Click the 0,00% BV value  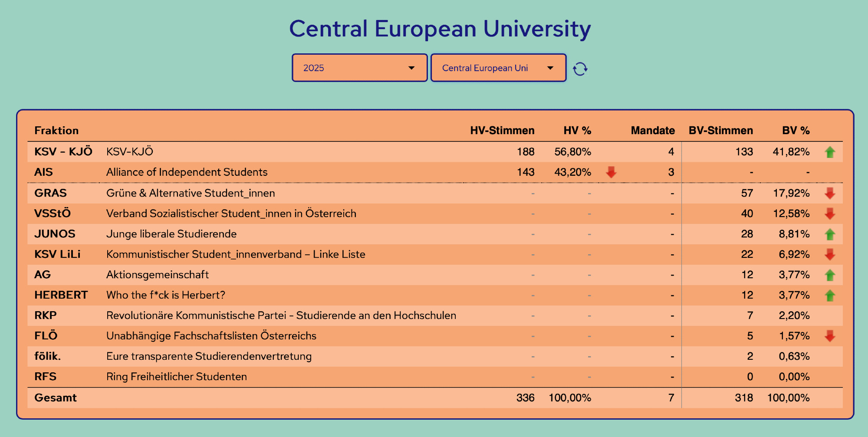pyautogui.click(x=794, y=377)
